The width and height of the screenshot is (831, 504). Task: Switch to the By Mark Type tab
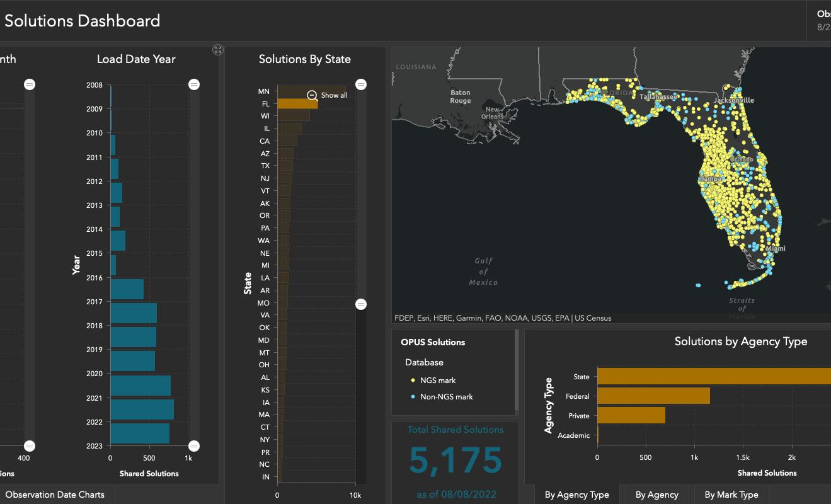731,495
